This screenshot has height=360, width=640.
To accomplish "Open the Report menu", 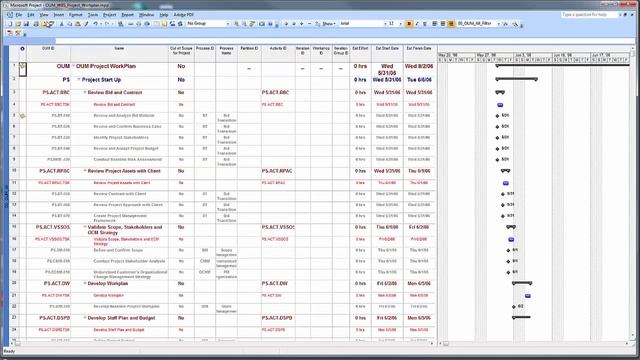I will click(x=127, y=15).
